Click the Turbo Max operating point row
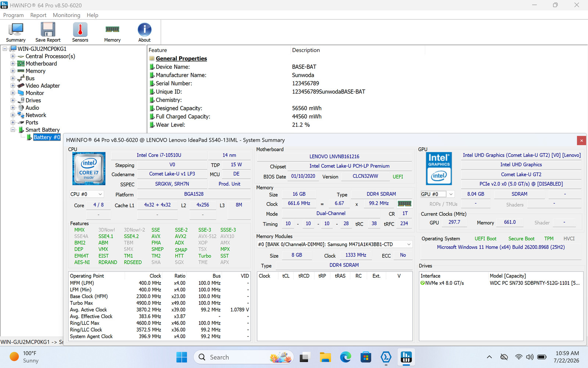Viewport: 588px width, 368px height. (x=159, y=303)
